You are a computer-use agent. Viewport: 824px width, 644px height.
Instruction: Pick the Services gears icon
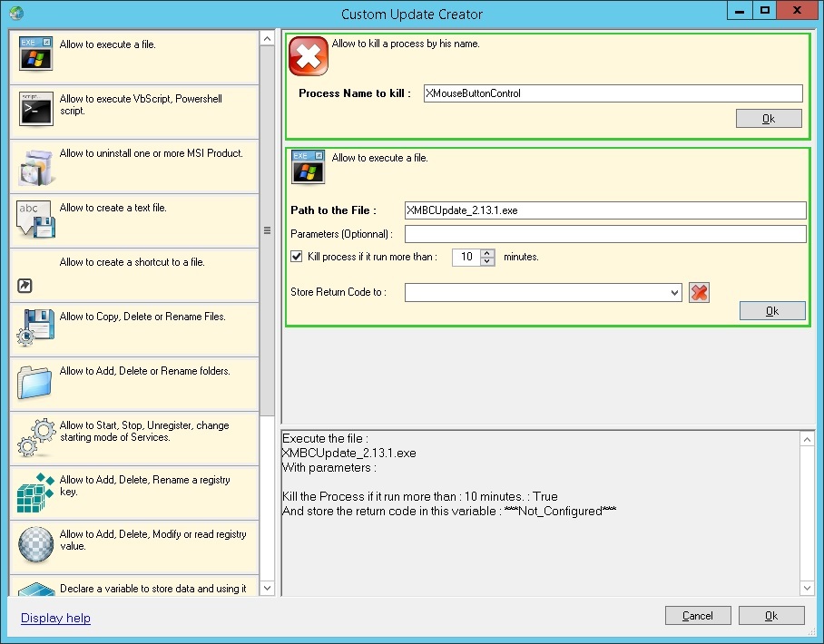point(35,437)
